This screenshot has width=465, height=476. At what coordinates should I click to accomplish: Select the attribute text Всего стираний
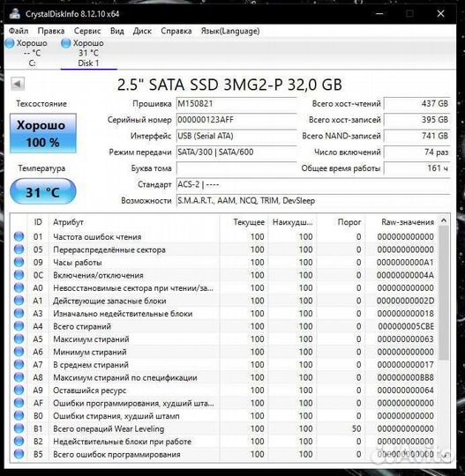pos(82,327)
